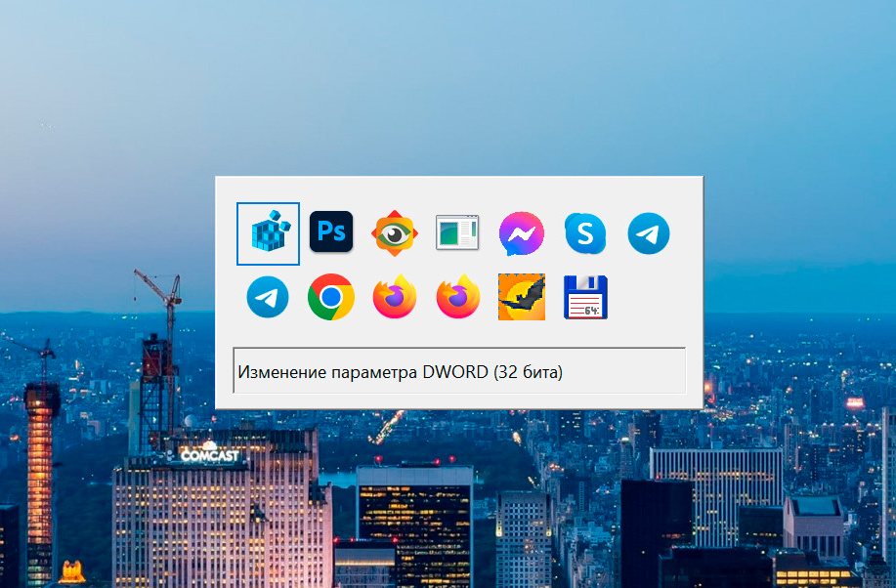Switch to Adobe Photoshop

point(331,232)
